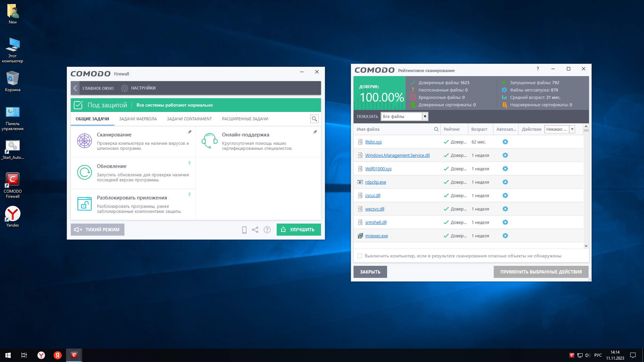Expand the 'Никаких' action dropdown
Viewport: 644px width, 362px height.
coord(572,129)
